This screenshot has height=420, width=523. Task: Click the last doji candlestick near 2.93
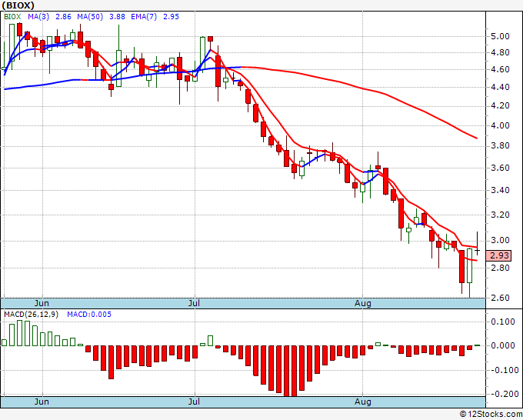(x=478, y=250)
